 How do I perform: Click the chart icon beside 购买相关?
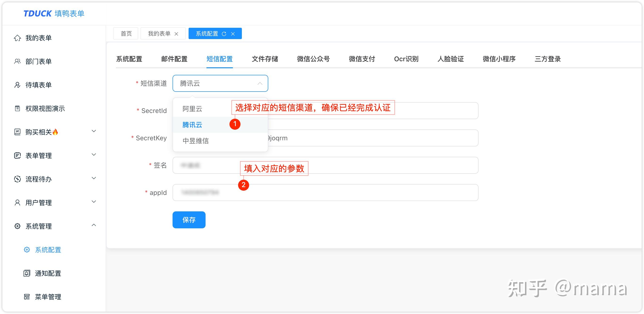pyautogui.click(x=17, y=132)
